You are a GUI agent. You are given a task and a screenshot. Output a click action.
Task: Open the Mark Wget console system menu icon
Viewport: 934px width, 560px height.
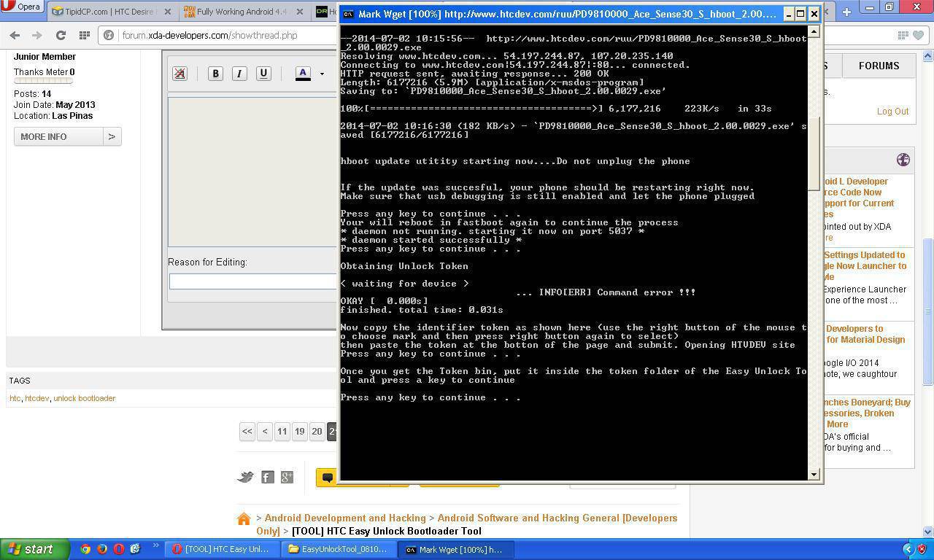(349, 14)
